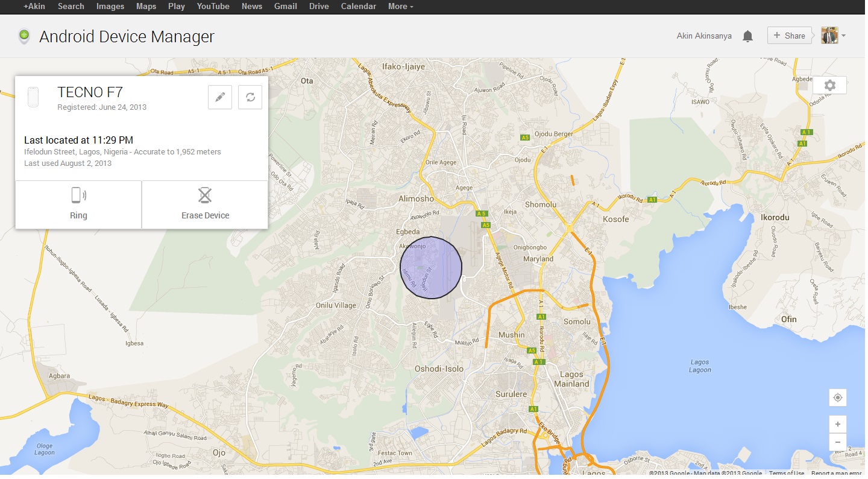Click the Mushin map label
This screenshot has width=868, height=479.
tap(512, 335)
